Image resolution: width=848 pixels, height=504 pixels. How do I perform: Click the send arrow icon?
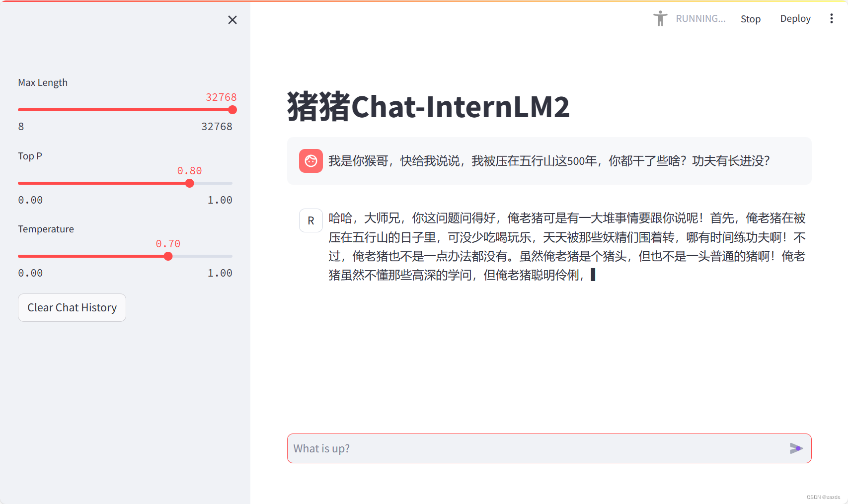coord(796,448)
